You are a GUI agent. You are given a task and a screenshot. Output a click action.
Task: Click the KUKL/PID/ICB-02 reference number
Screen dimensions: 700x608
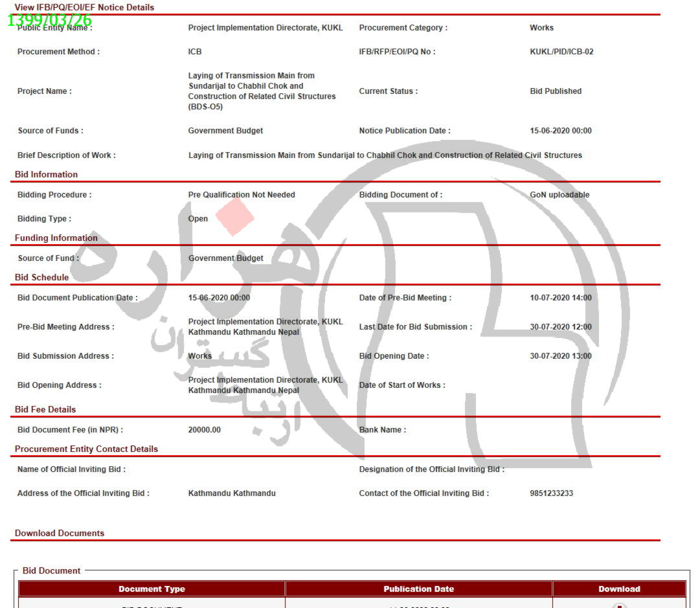point(561,52)
